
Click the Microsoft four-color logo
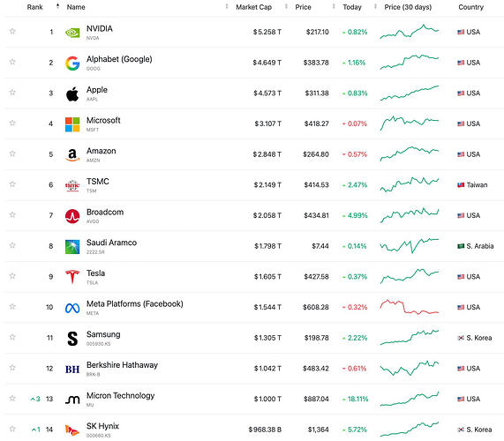72,124
